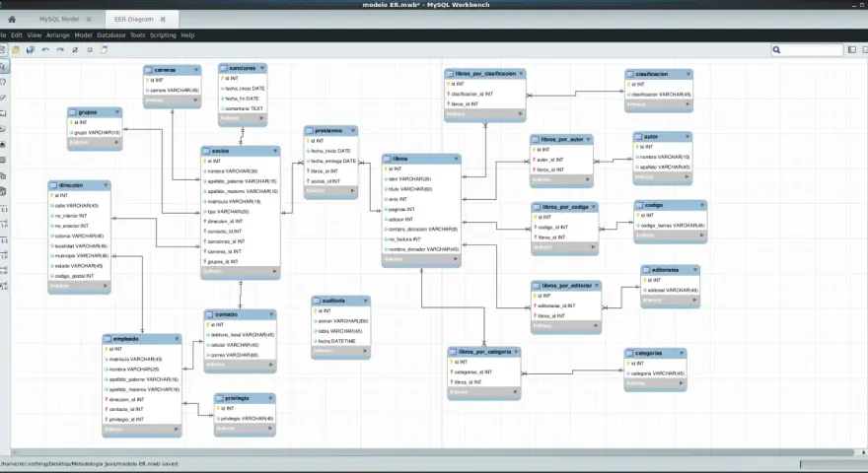
Task: Select the pointer selection tool
Action: 3,67
